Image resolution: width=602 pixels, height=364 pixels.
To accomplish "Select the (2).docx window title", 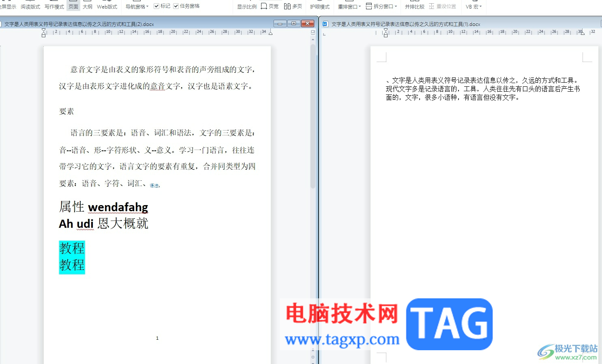I will 79,24.
